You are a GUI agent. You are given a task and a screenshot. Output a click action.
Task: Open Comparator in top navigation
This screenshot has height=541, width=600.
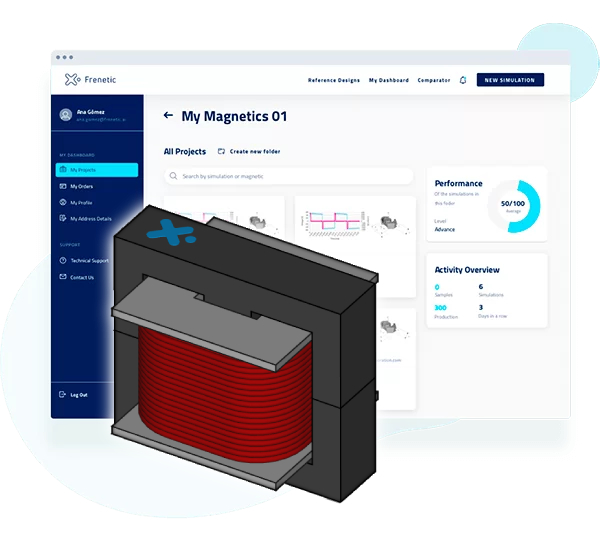(434, 80)
